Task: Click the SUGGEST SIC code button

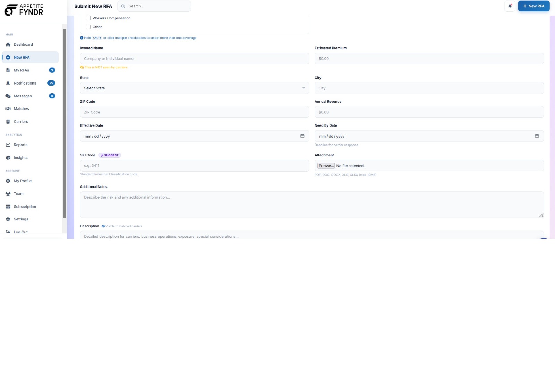Action: click(x=110, y=155)
